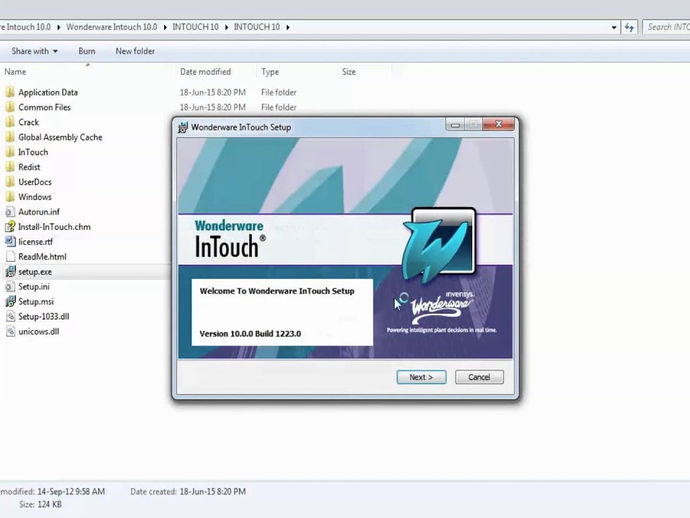The image size is (690, 518).
Task: Sort by the Type column header
Action: [270, 72]
